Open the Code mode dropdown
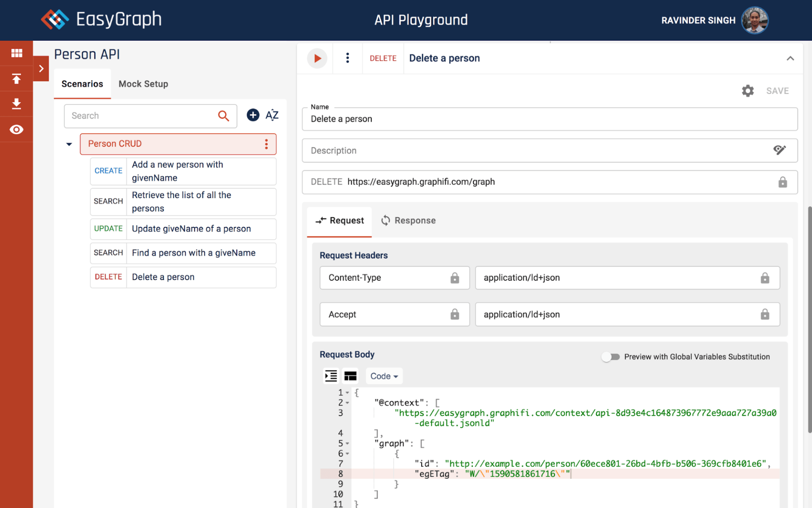The height and width of the screenshot is (508, 812). (384, 376)
